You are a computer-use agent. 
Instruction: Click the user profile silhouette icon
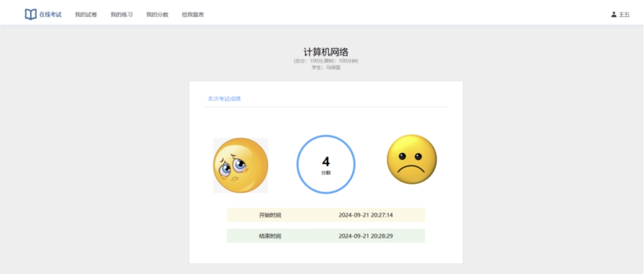[x=614, y=15]
